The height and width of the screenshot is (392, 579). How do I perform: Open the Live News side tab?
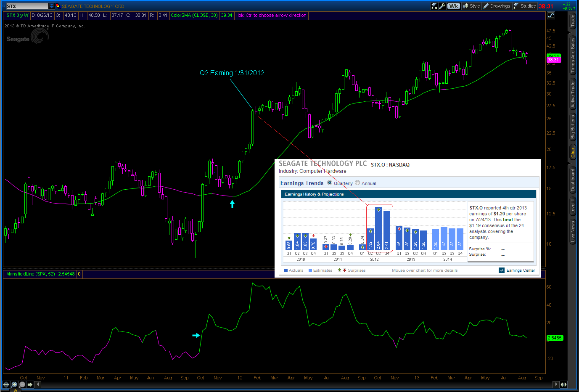point(573,232)
